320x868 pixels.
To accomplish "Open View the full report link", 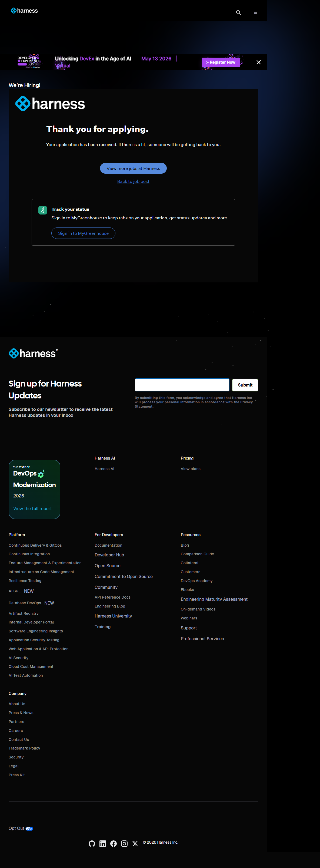I will click(x=33, y=509).
